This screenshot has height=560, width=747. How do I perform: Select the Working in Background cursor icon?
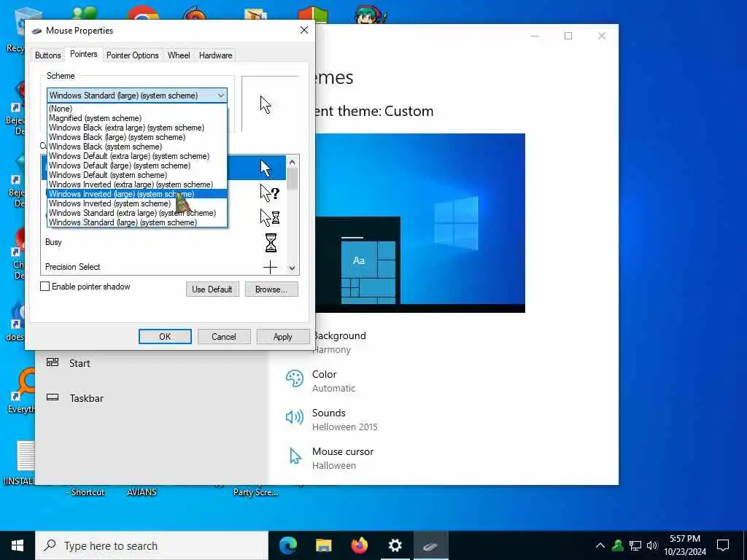270,217
